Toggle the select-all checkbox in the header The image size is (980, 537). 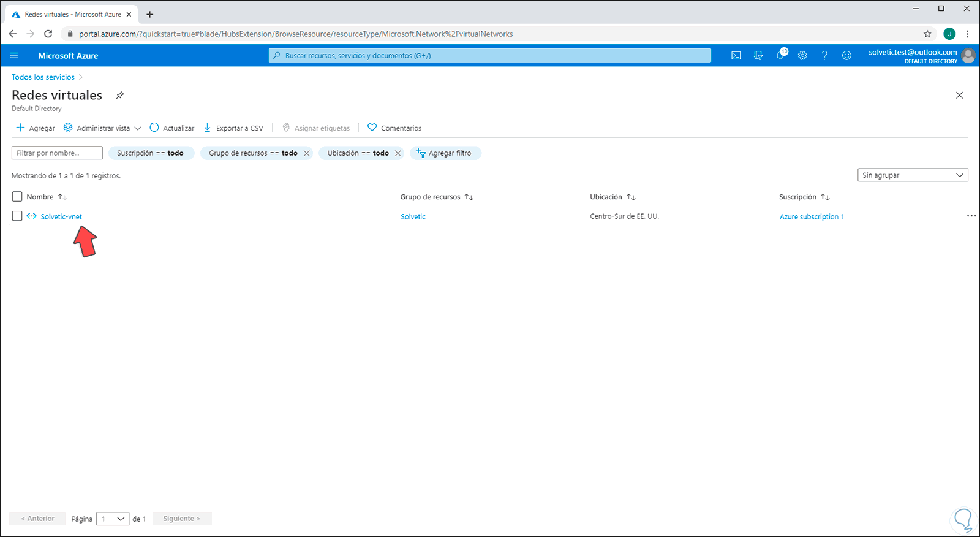pyautogui.click(x=17, y=197)
